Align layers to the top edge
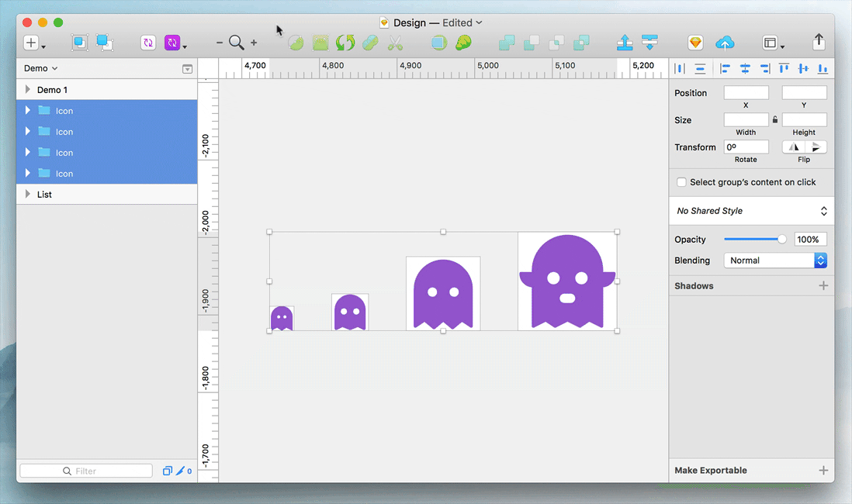852x504 pixels. pos(784,68)
